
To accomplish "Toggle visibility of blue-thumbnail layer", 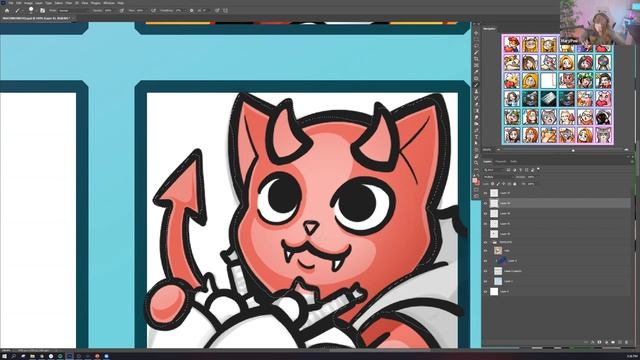I will [x=485, y=260].
